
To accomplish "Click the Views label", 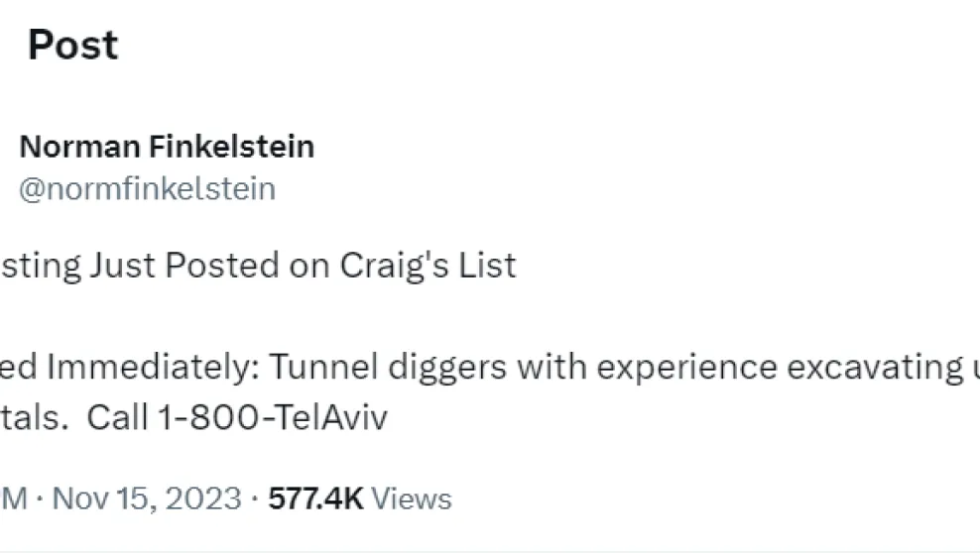I will [x=412, y=498].
